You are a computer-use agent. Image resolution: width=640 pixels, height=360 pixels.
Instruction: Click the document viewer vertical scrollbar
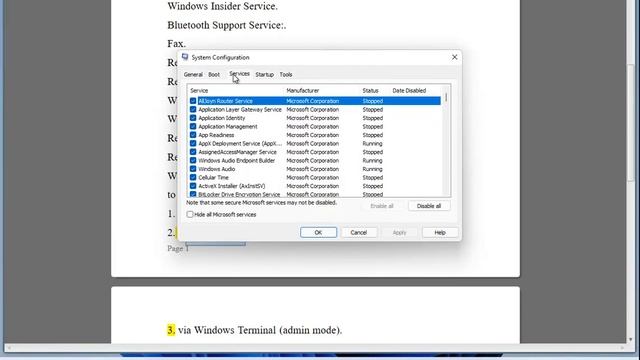[631, 122]
